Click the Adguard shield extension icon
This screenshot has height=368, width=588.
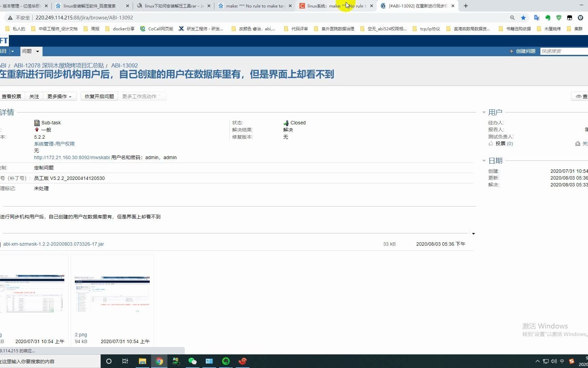coord(559,18)
